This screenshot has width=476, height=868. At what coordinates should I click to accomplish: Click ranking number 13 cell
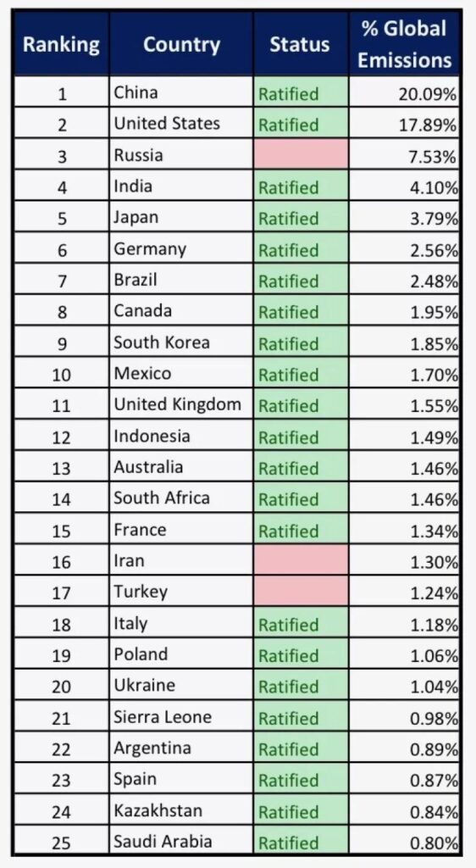[x=61, y=466]
